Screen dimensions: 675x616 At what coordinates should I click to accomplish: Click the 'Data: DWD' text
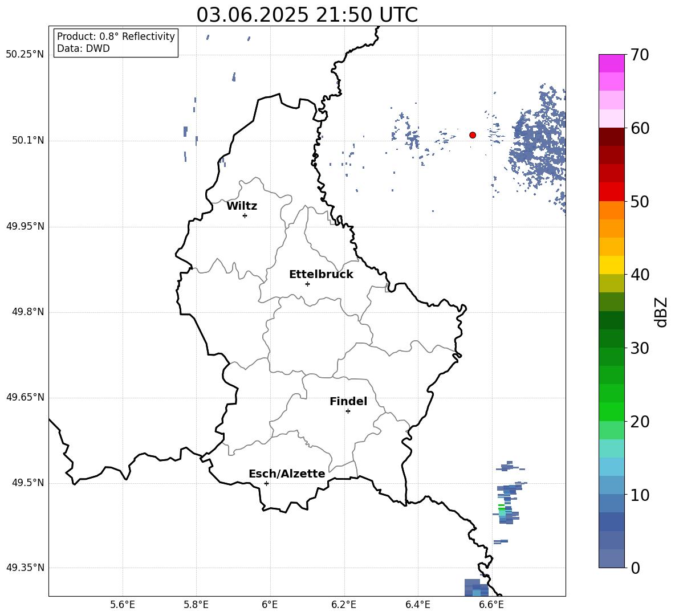coord(83,48)
